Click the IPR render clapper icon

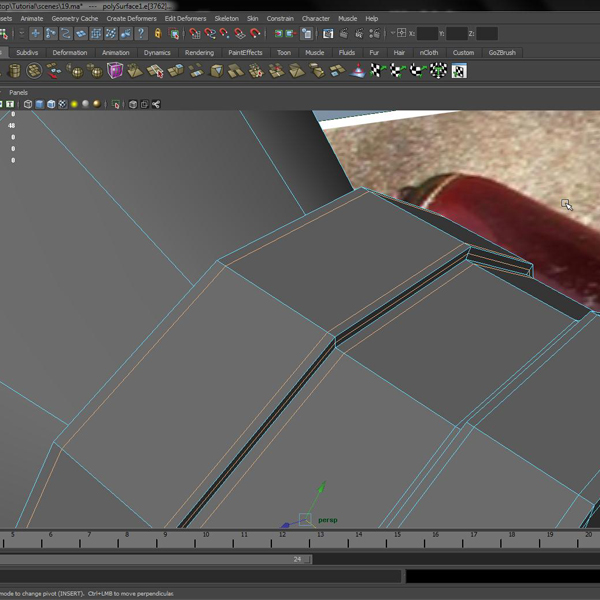point(359,34)
